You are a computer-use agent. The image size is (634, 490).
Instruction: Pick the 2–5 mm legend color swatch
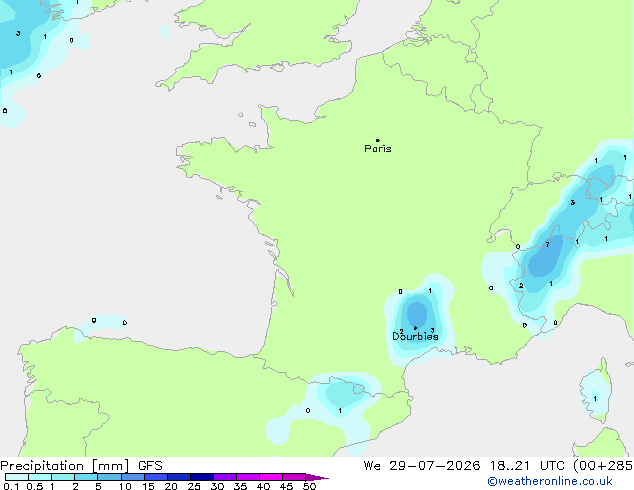coord(86,477)
